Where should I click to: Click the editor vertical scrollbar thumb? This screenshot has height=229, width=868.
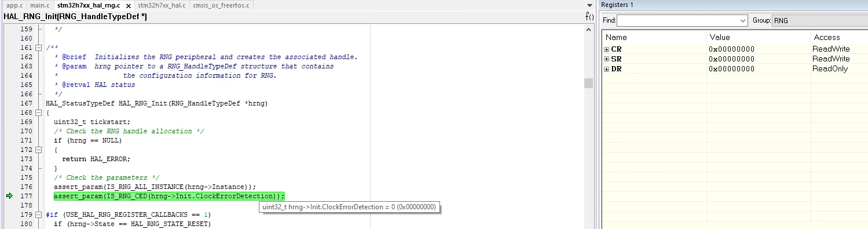588,83
